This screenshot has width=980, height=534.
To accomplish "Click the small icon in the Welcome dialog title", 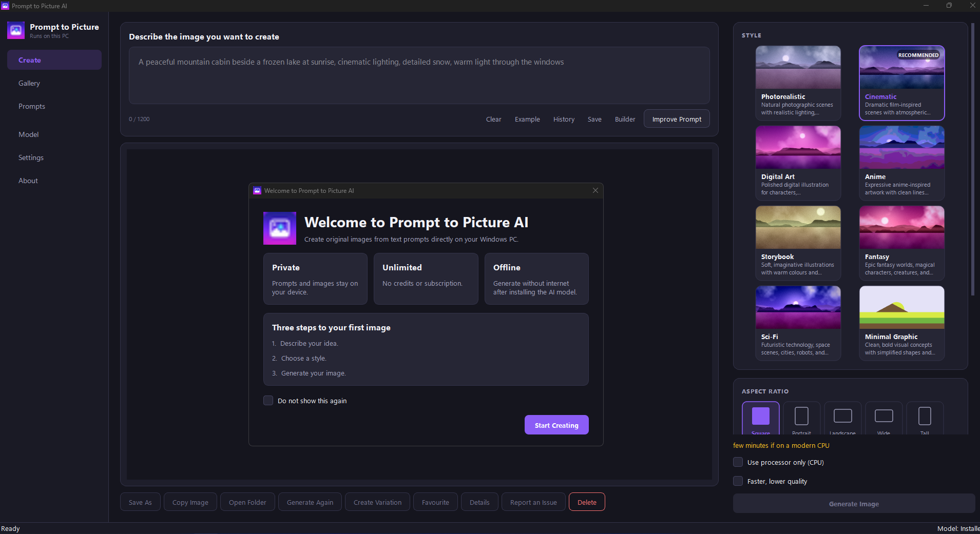I will 257,191.
